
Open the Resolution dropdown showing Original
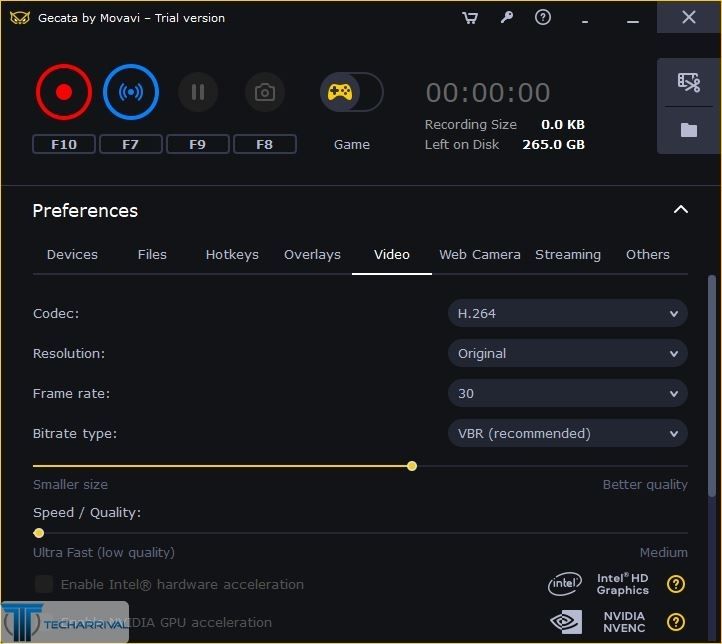568,354
